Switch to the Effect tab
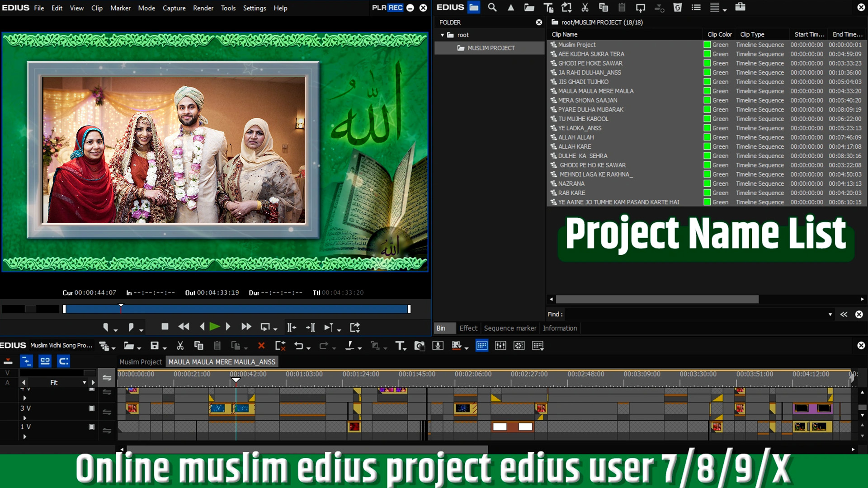Image resolution: width=868 pixels, height=488 pixels. pyautogui.click(x=468, y=328)
